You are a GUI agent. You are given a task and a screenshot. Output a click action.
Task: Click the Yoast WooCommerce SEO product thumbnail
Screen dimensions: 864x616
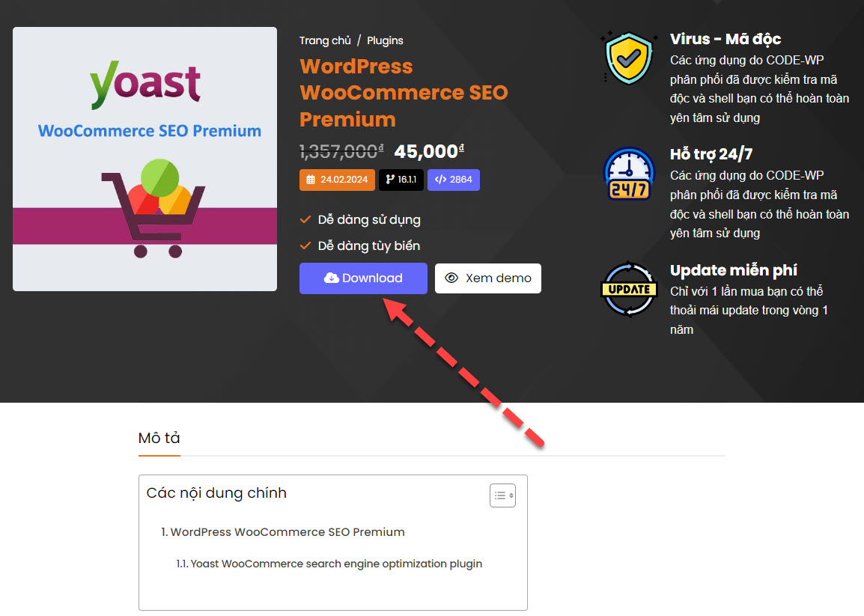pyautogui.click(x=145, y=159)
